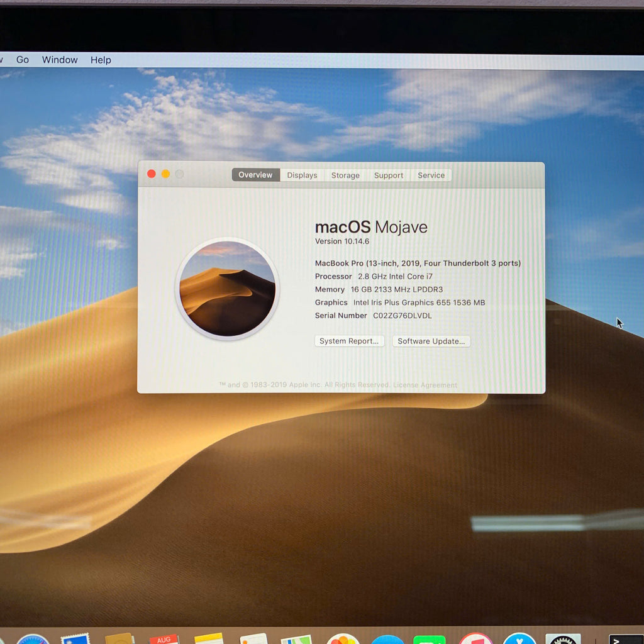Click the Mojave desert round image

227,289
